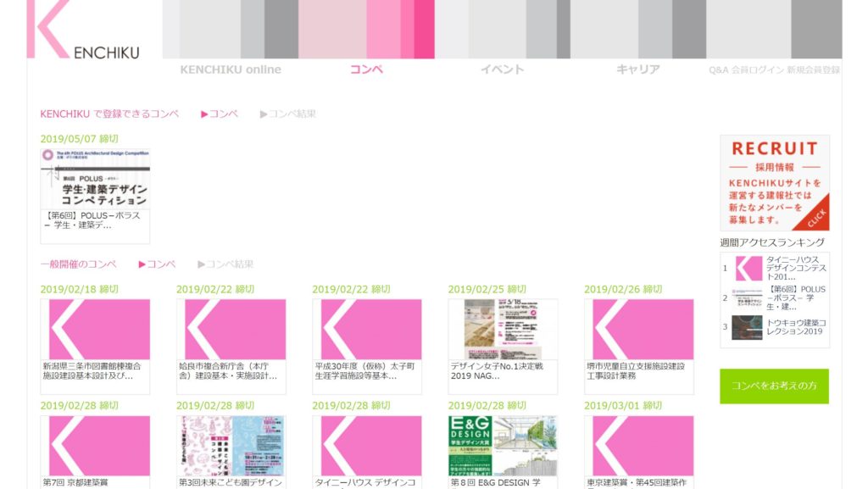Select ▶コンペ結果 under 一般開催のコンペ

click(225, 264)
